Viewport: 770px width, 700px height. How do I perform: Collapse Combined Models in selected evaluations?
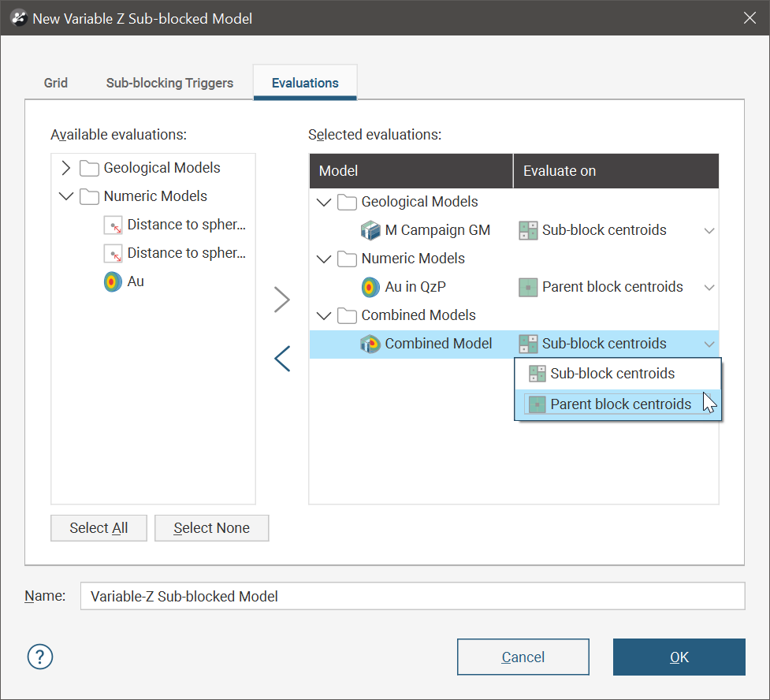pos(323,315)
